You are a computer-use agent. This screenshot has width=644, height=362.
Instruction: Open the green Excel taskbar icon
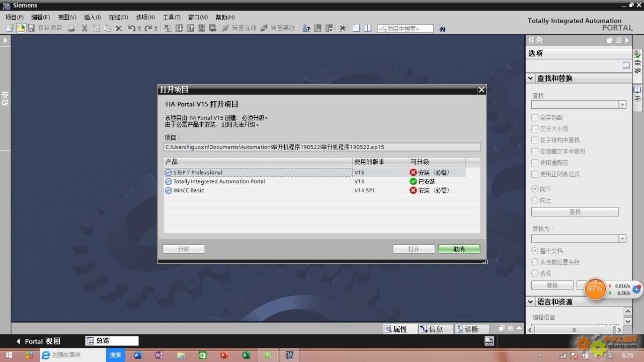246,355
